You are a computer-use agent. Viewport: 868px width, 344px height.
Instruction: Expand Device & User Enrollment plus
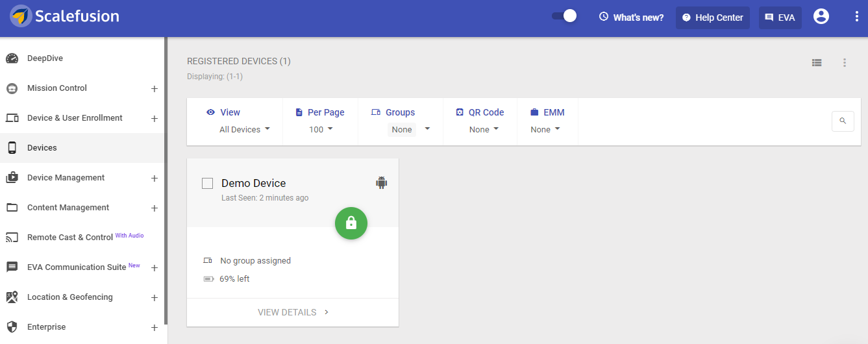(x=155, y=119)
